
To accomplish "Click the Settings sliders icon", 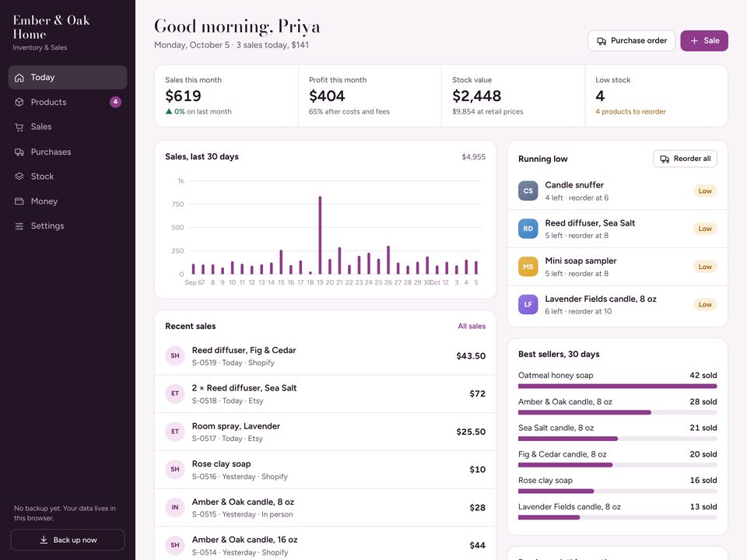I will (x=19, y=226).
